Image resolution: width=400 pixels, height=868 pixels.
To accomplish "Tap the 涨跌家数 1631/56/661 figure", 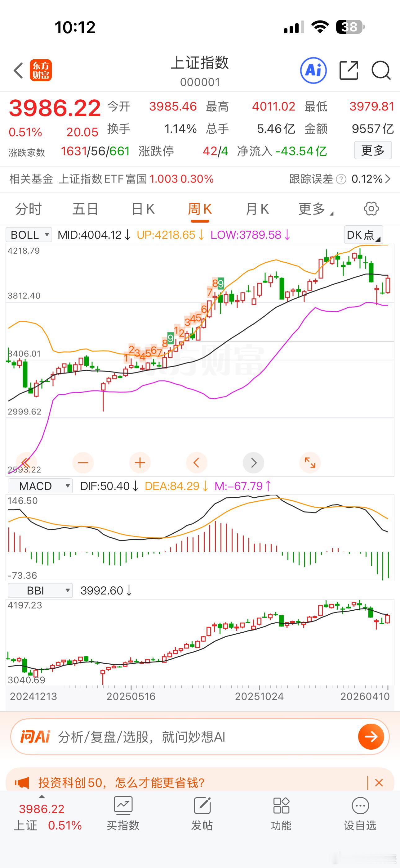I will coord(95,151).
